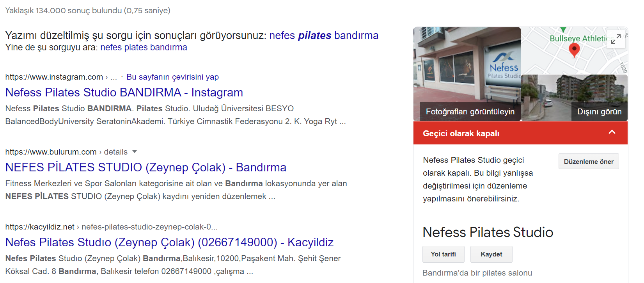Click the Düzenleme öner button
644x283 pixels.
click(x=589, y=161)
